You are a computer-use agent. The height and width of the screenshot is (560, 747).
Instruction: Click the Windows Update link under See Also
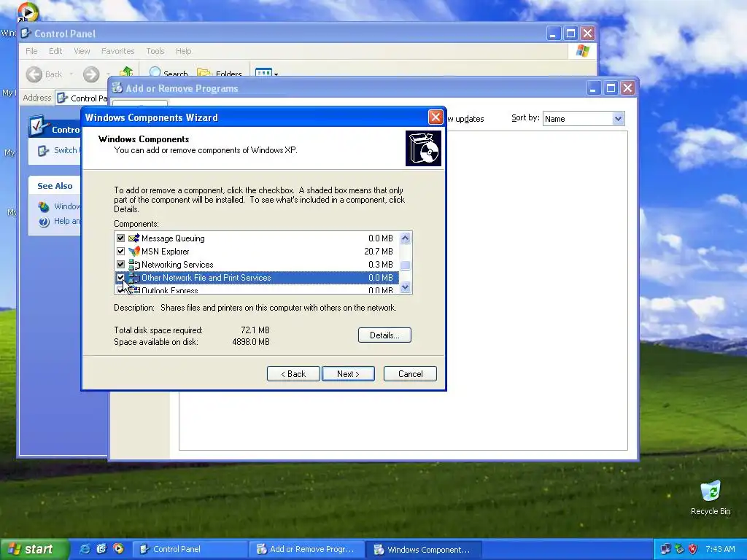(67, 206)
